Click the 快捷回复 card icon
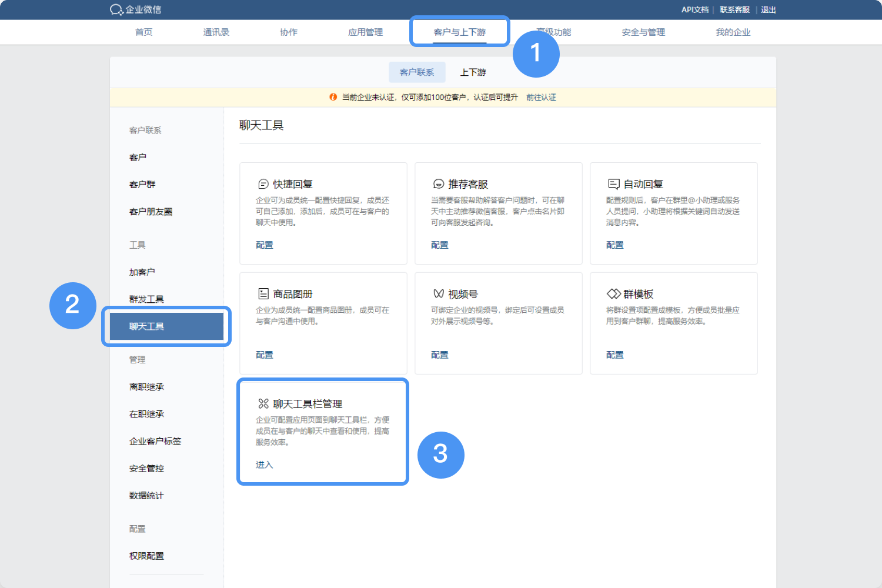Image resolution: width=882 pixels, height=588 pixels. (x=263, y=184)
